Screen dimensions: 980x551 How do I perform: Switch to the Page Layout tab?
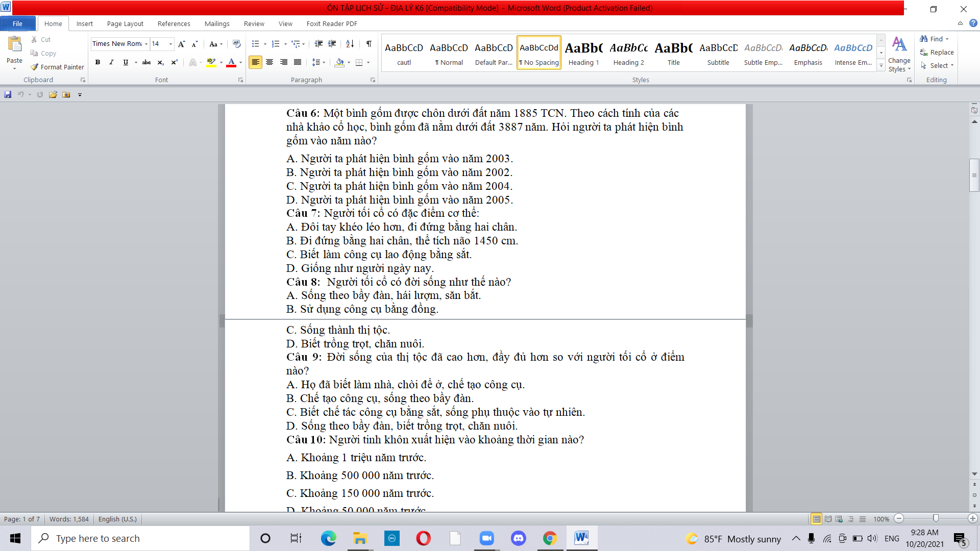(x=125, y=23)
